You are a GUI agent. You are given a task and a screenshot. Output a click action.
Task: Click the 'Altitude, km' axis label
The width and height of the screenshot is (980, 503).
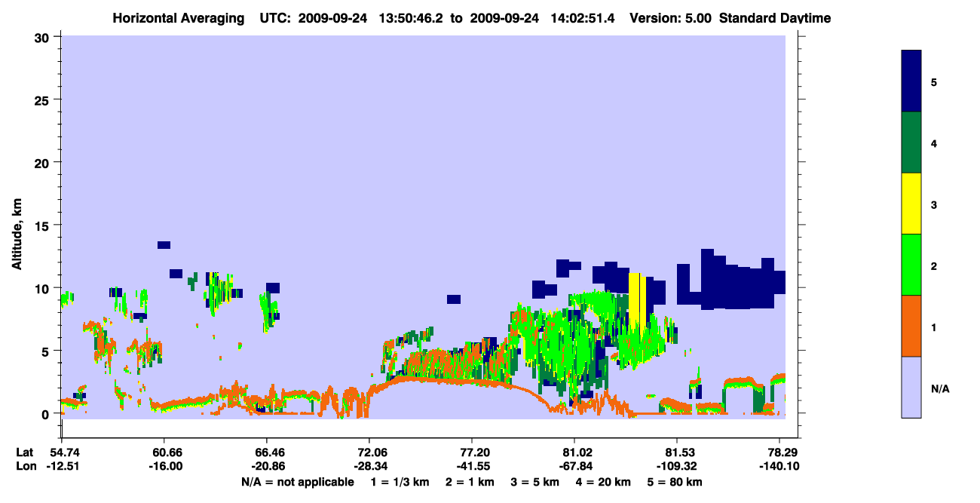(17, 235)
